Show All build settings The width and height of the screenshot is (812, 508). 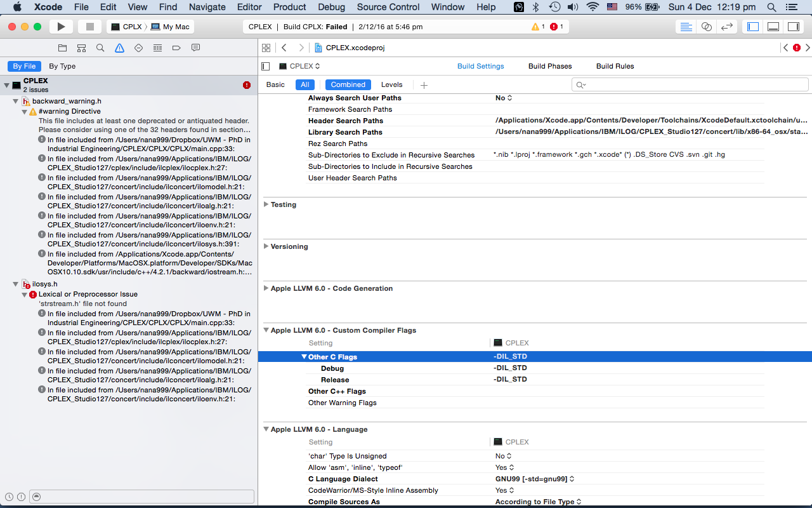click(305, 84)
